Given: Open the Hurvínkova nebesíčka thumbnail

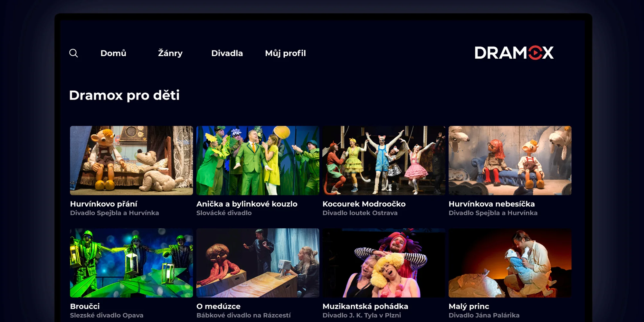Looking at the screenshot, I should tap(510, 160).
